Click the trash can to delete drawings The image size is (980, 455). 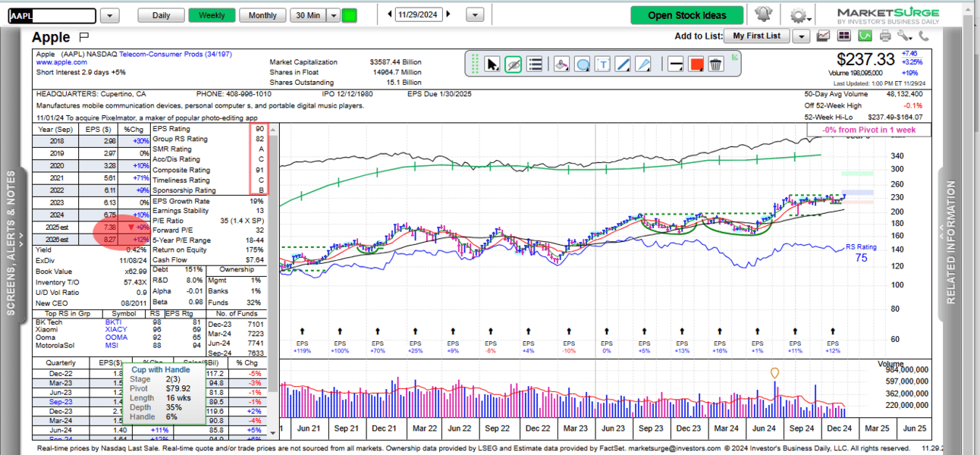pyautogui.click(x=715, y=64)
